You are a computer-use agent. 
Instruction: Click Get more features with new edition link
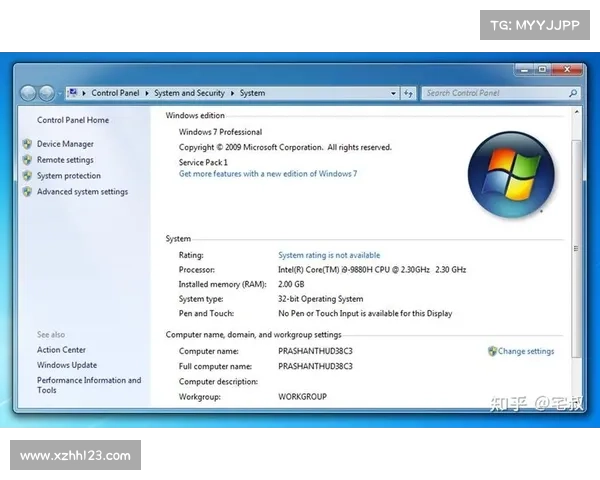[x=268, y=174]
